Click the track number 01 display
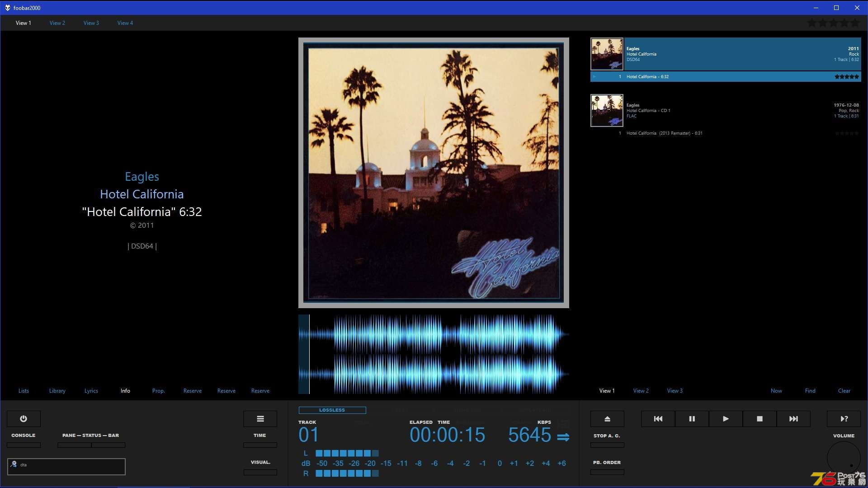Screen dimensions: 868x488 pos(309,435)
